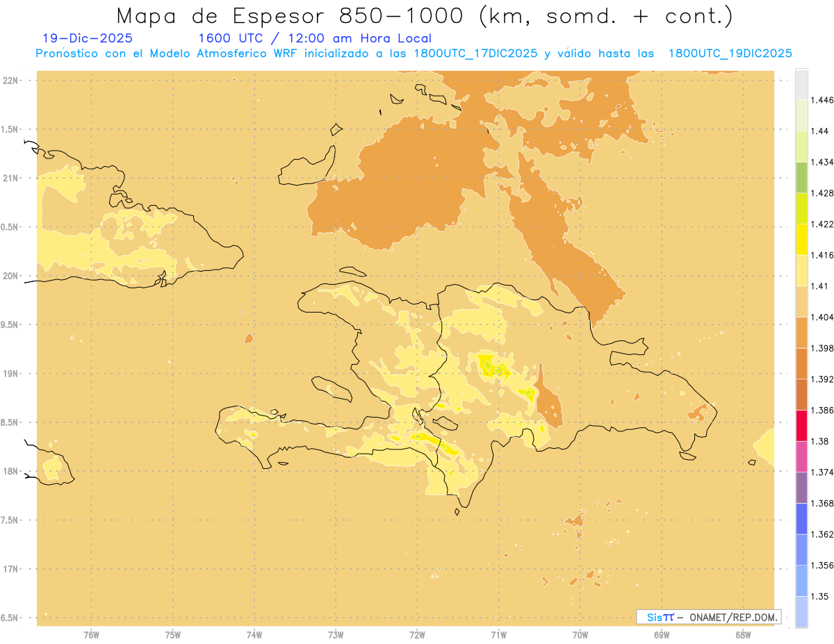Click the bright yellow swatch below 1.422
This screenshot has width=834, height=644.
801,239
